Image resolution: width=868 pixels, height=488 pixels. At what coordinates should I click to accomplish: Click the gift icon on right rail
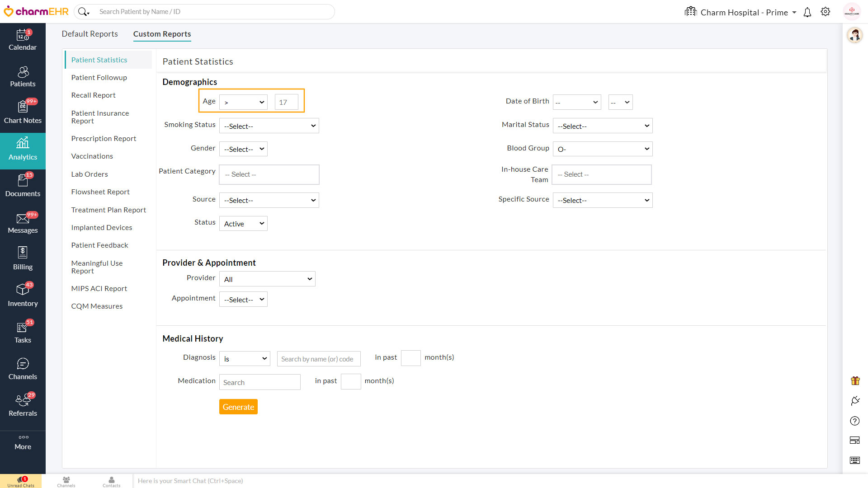[855, 381]
